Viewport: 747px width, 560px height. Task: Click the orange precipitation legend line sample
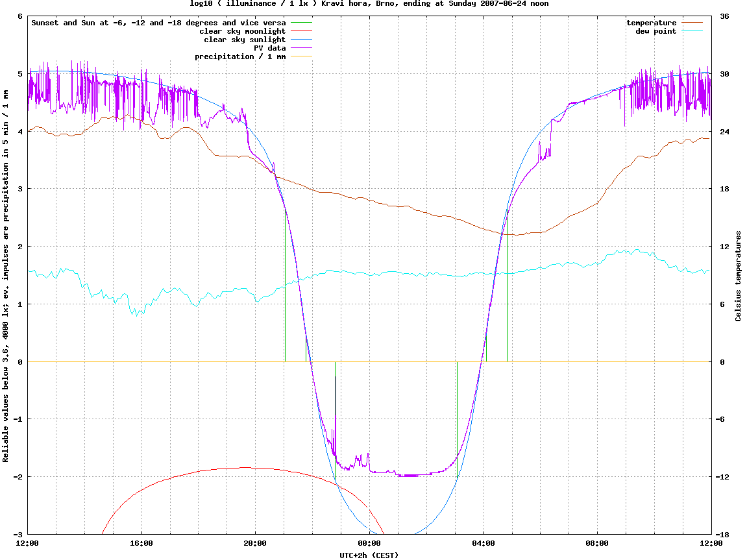click(301, 56)
